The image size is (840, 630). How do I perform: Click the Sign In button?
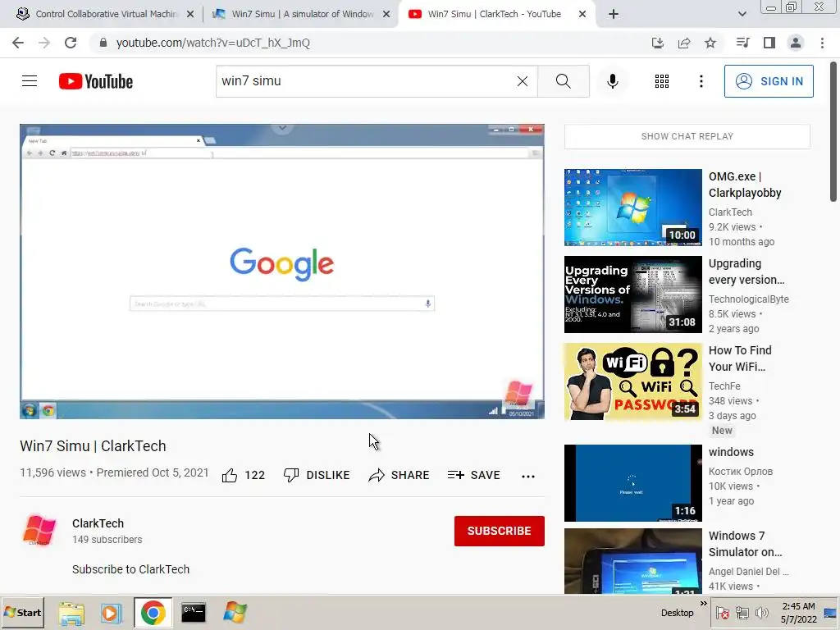click(x=768, y=81)
